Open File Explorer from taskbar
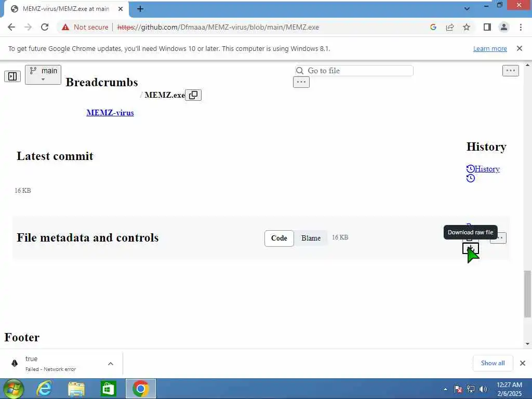 tap(76, 389)
